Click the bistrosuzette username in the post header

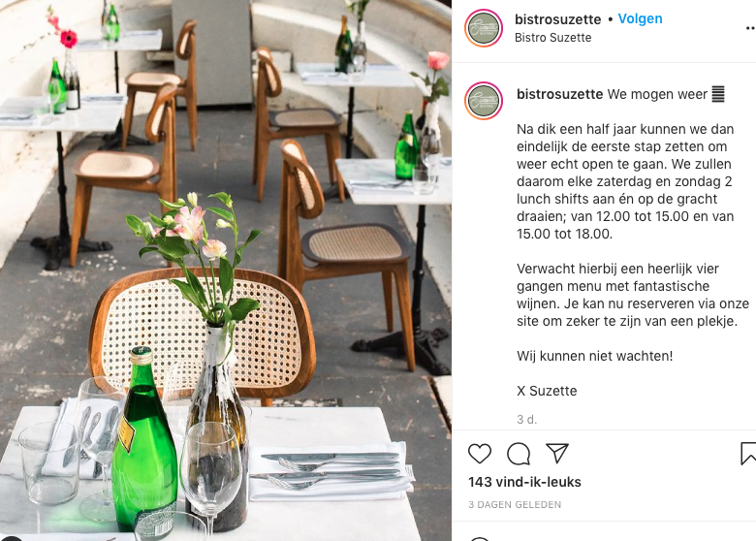(558, 19)
